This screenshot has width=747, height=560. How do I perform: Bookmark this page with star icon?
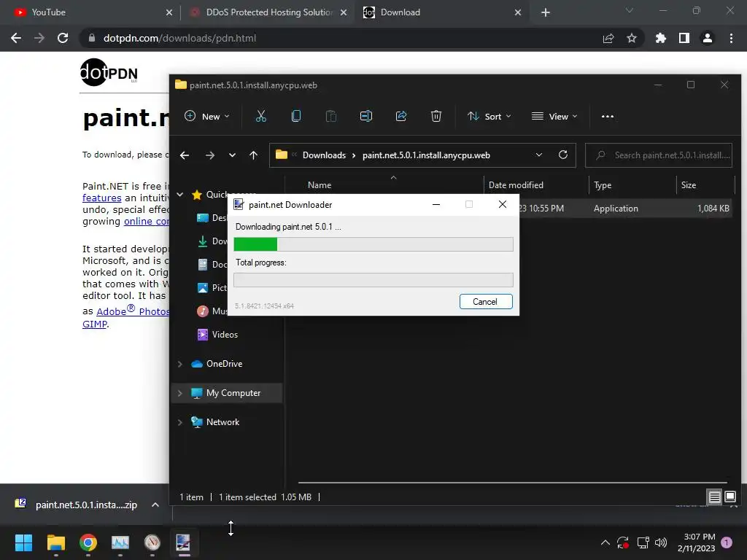[632, 38]
